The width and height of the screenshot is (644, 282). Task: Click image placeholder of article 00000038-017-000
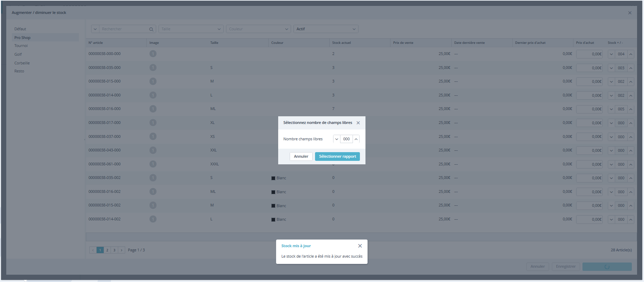(x=153, y=123)
